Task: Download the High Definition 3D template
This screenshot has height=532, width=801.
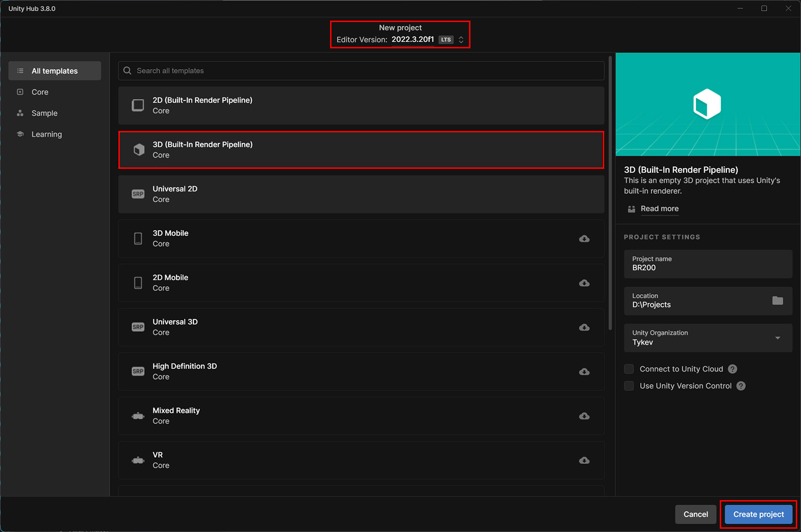Action: (x=584, y=372)
